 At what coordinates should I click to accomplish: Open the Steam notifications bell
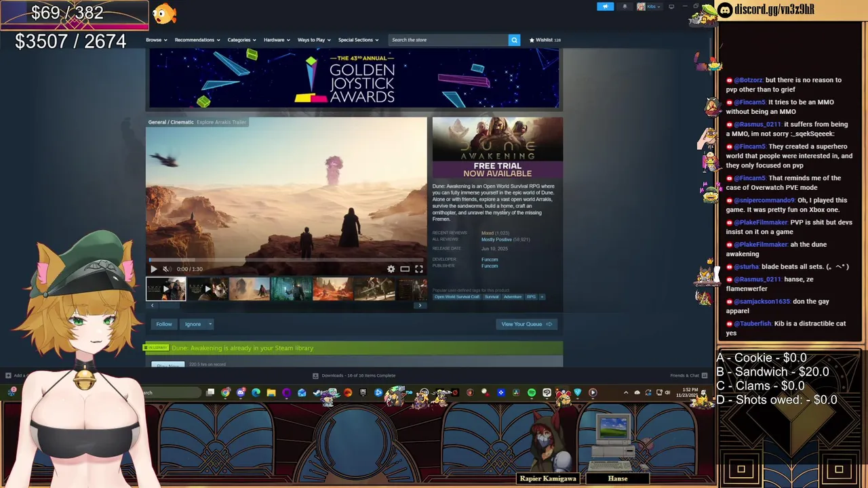click(x=625, y=7)
